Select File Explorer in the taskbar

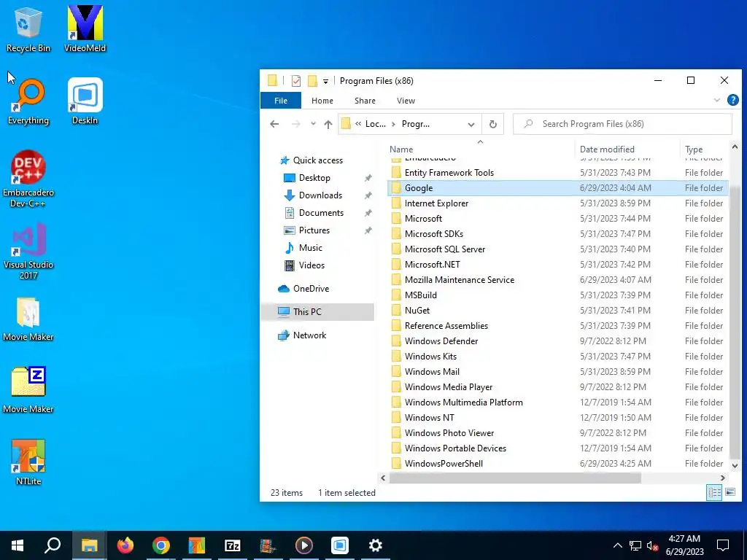(90, 545)
